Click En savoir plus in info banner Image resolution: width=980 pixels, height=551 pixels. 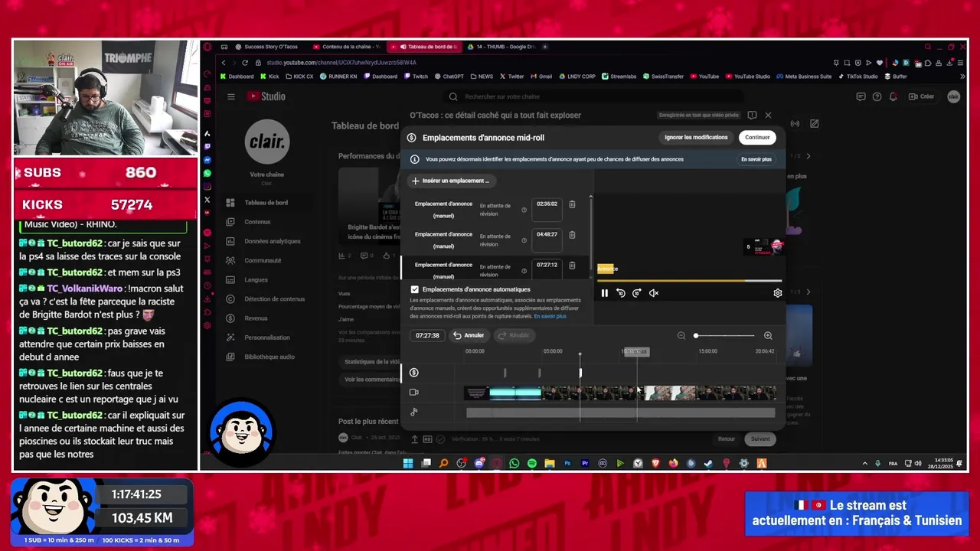[x=756, y=159]
